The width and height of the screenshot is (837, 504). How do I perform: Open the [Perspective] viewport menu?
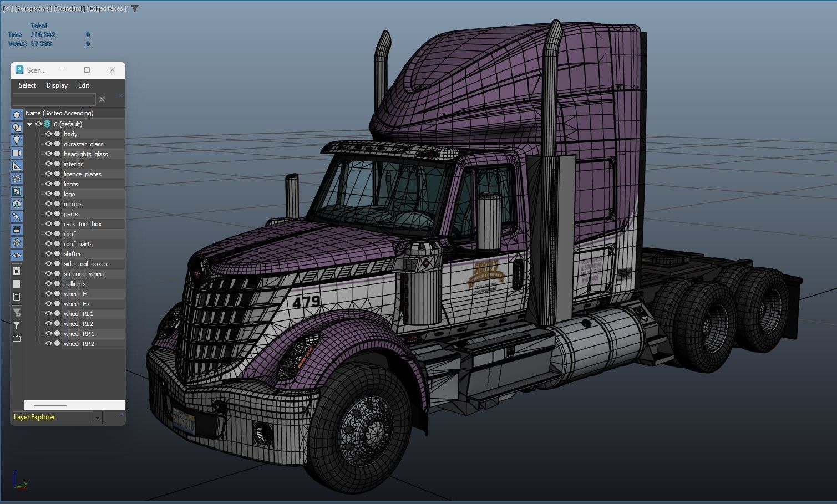coord(33,8)
